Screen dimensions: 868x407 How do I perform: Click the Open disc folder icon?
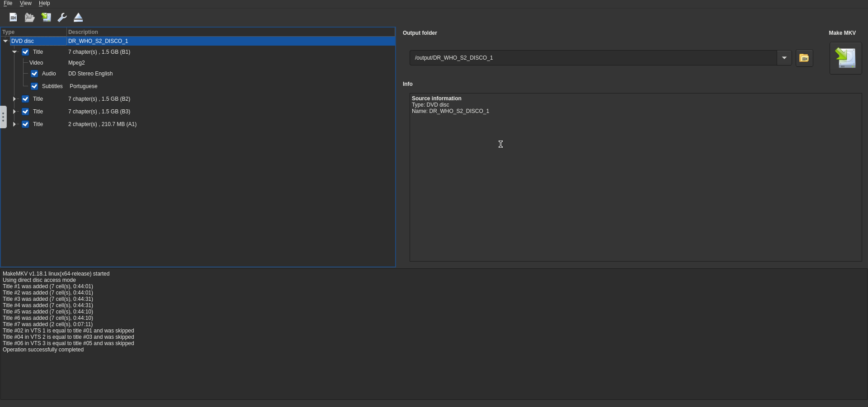coord(29,18)
